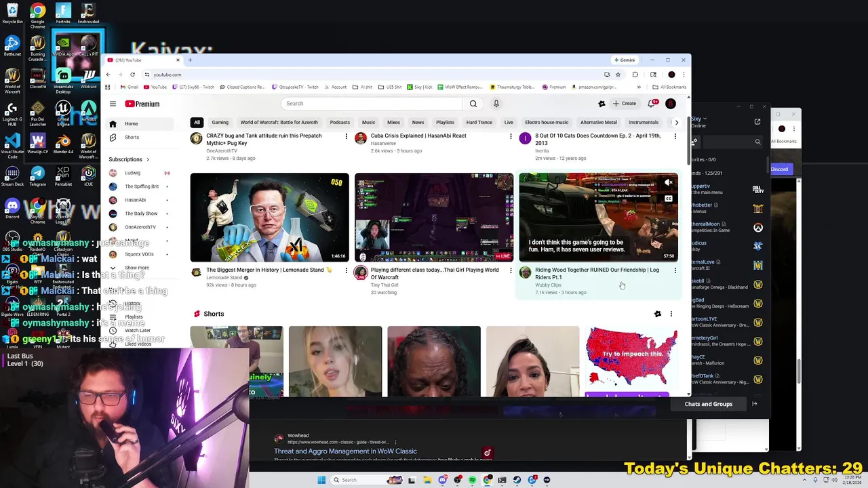The width and height of the screenshot is (868, 488).
Task: Open the YouTube hamburger guide menu
Action: tap(113, 104)
